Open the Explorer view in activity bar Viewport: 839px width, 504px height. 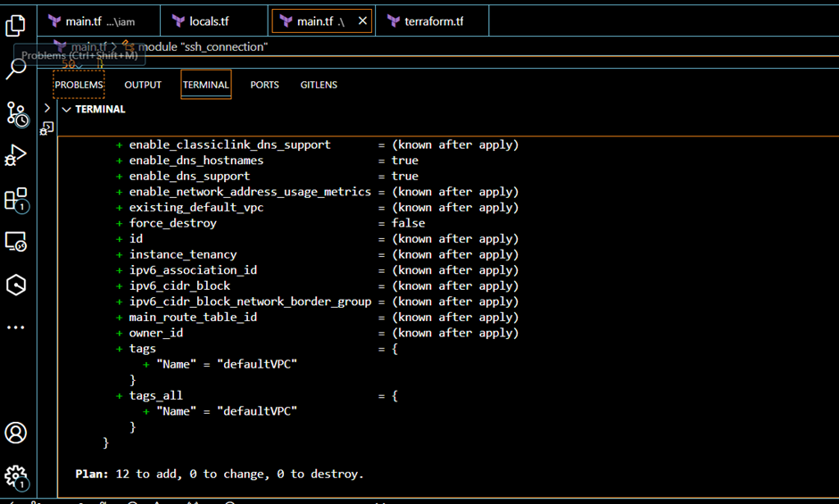click(x=16, y=25)
